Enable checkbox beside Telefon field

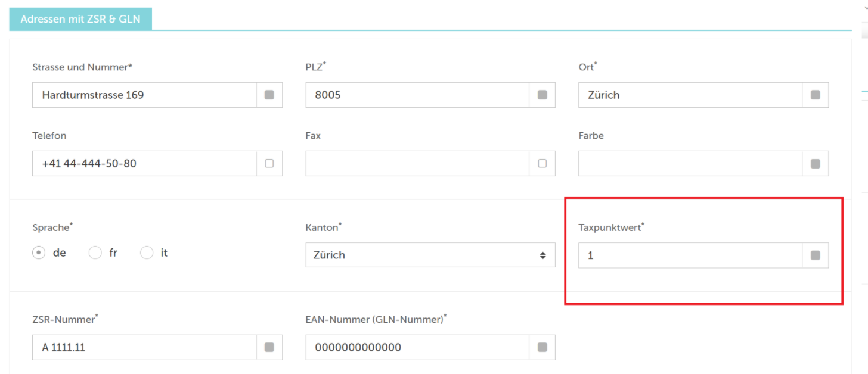269,163
